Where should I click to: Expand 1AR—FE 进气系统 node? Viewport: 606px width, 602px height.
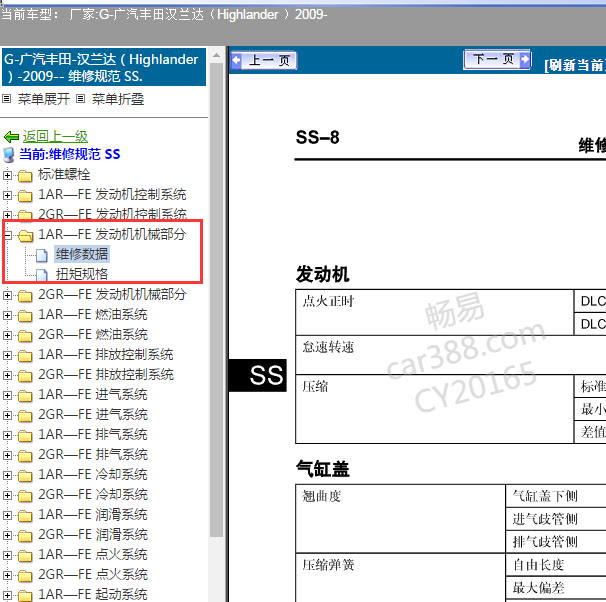click(x=7, y=395)
